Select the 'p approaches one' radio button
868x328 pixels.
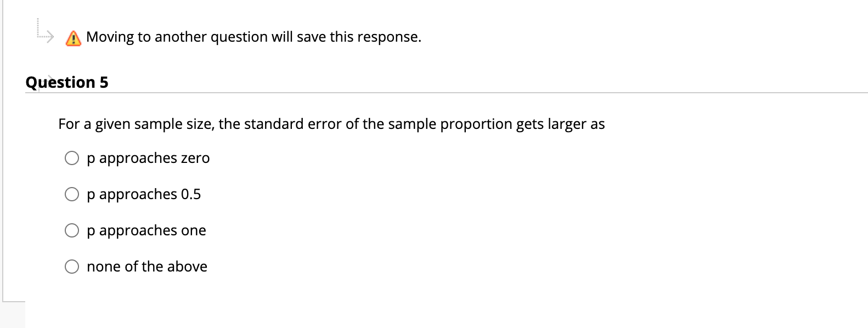[72, 230]
